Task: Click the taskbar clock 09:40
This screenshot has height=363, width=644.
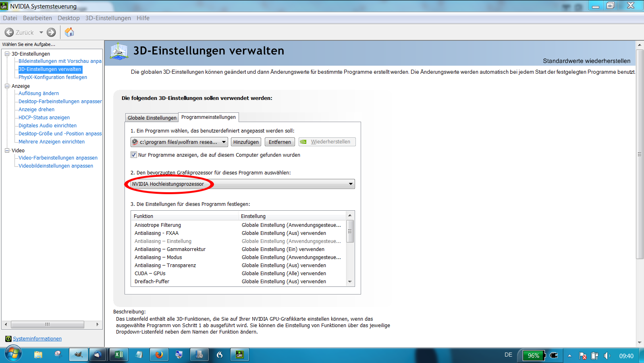Action: 626,356
